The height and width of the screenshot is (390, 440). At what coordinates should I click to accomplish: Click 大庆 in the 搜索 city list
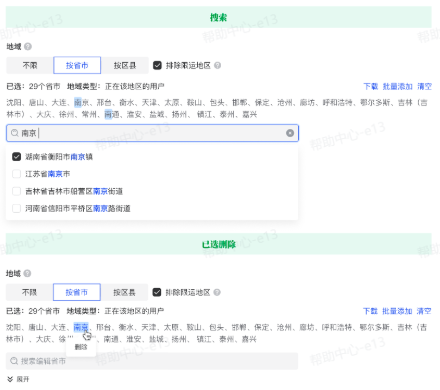[44, 115]
